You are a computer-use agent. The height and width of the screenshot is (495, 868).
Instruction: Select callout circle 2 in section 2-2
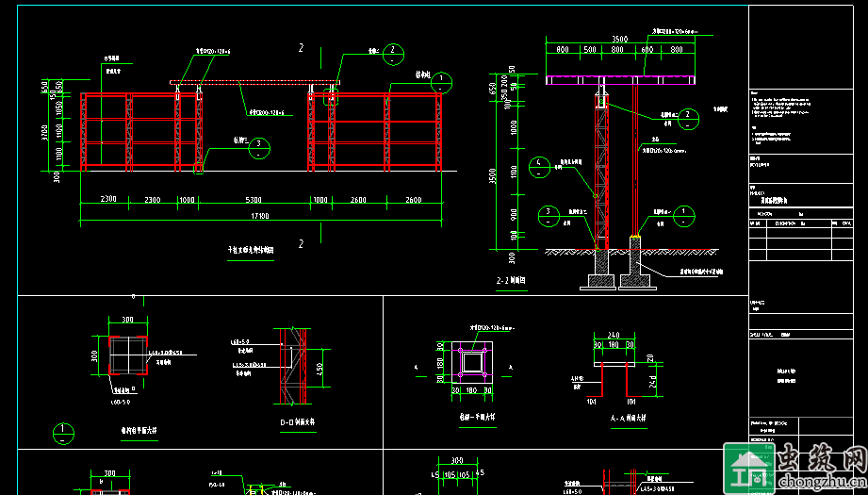pyautogui.click(x=688, y=117)
